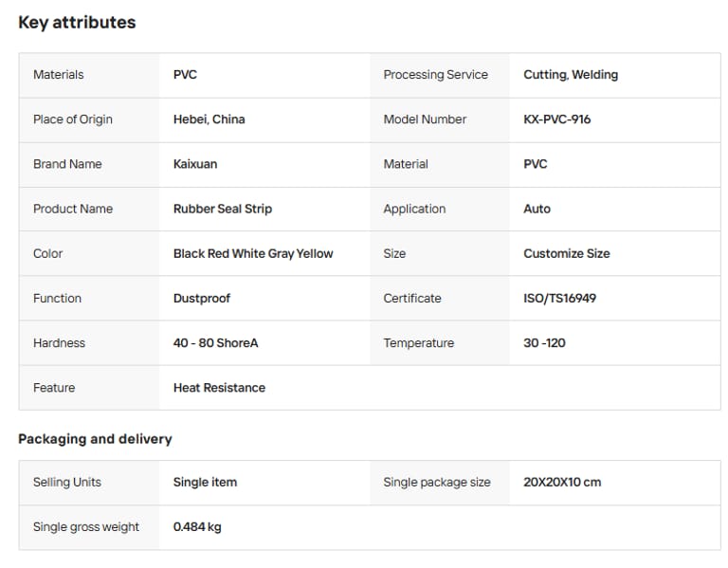The image size is (728, 568).
Task: Click the 20X20X10 cm package size
Action: pyautogui.click(x=562, y=483)
